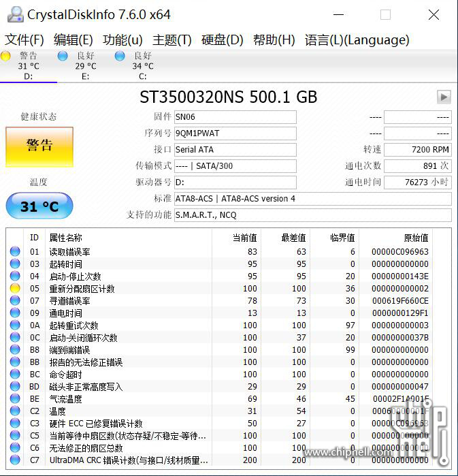Viewport: 458px width, 476px height.
Task: Open the 帮助(H) menu
Action: pyautogui.click(x=274, y=39)
